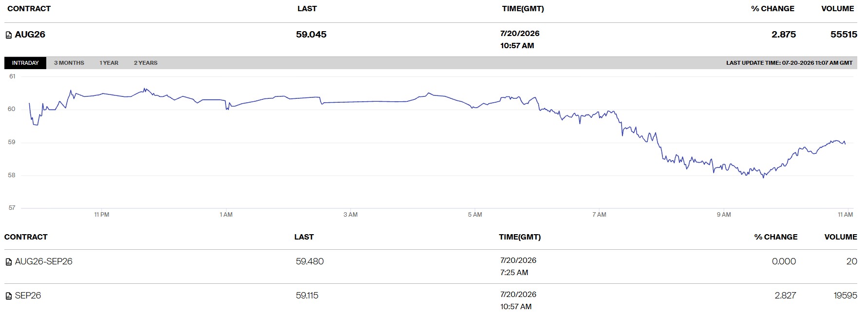Image resolution: width=868 pixels, height=315 pixels.
Task: Click the AUG26 volume 55515
Action: point(844,35)
